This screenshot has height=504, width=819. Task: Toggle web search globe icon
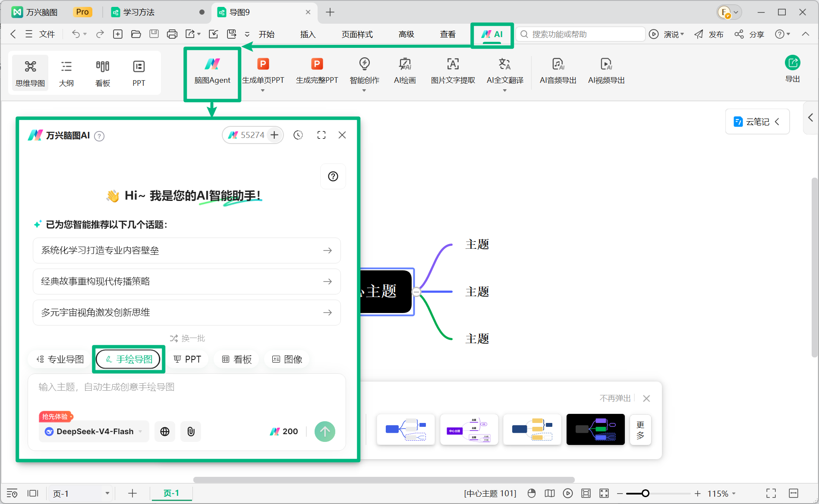pyautogui.click(x=165, y=432)
